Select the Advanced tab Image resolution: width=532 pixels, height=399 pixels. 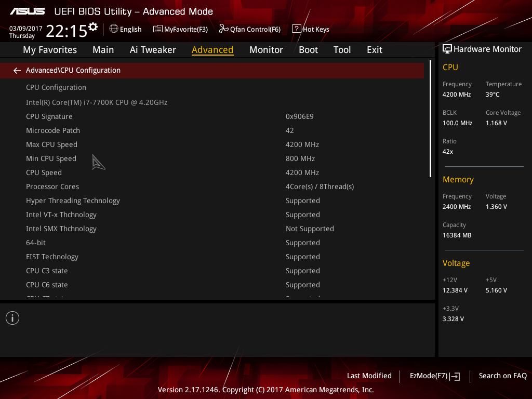[212, 50]
